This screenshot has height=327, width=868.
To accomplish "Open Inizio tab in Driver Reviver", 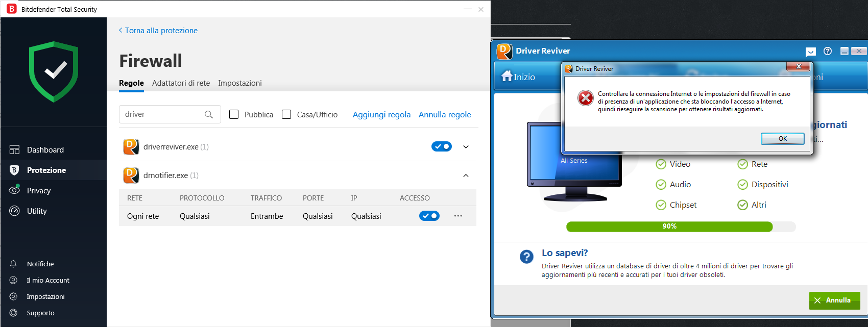I will click(x=518, y=77).
